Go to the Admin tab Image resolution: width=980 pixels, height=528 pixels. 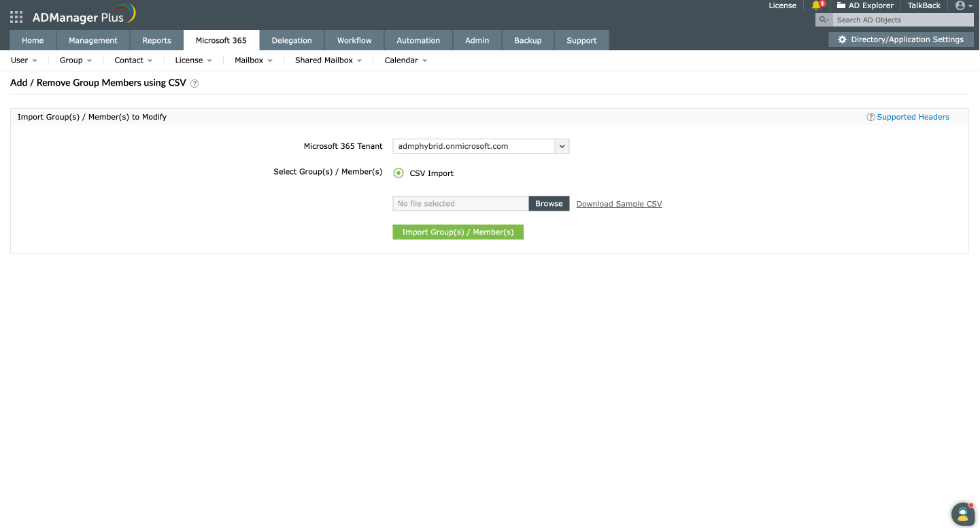[x=477, y=40]
